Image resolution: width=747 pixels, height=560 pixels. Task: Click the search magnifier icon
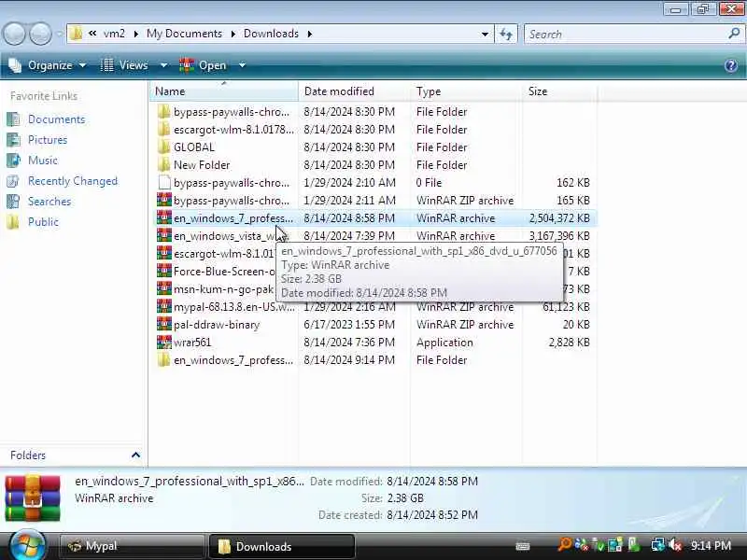coord(734,34)
